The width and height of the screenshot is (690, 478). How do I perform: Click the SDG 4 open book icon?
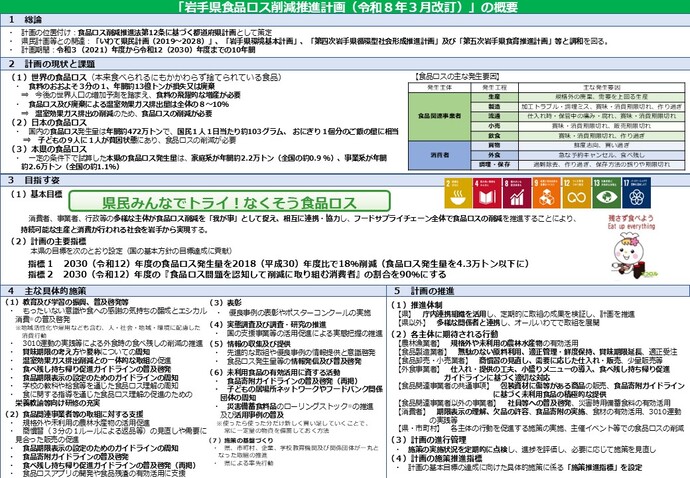[488, 193]
